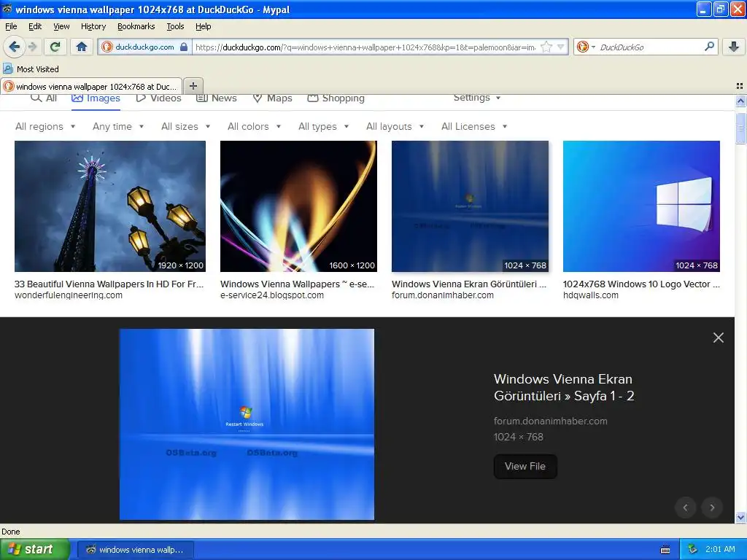Open the View menu

[x=61, y=26]
